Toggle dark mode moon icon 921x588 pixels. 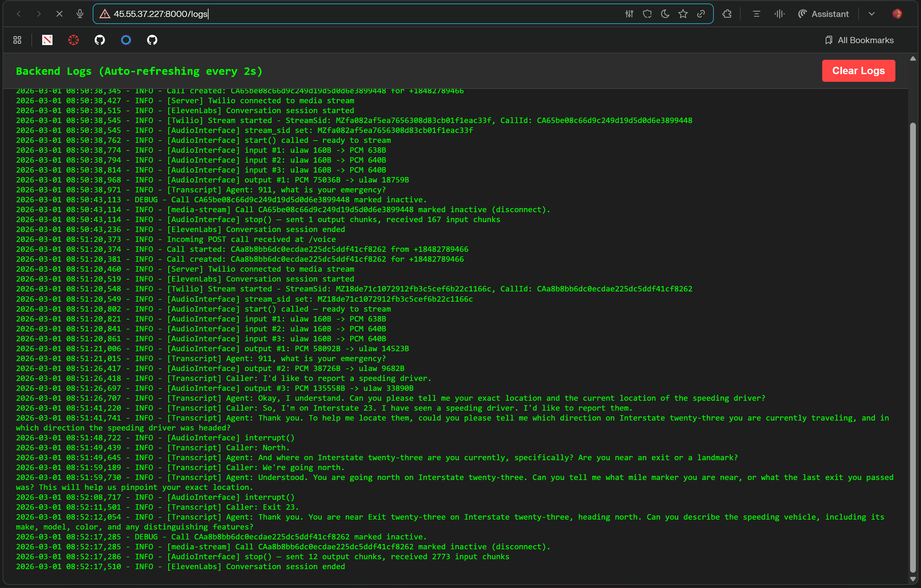[x=665, y=14]
